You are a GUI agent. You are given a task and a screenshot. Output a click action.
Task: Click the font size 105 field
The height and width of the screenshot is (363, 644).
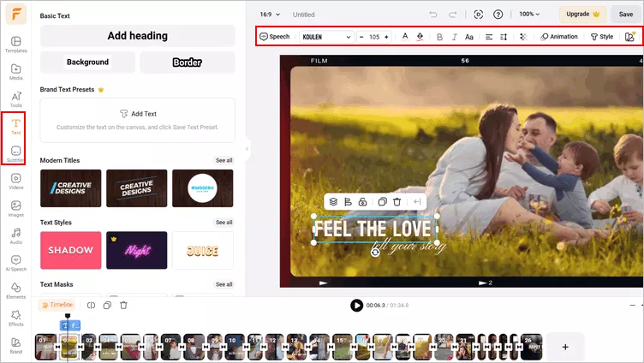tap(374, 37)
